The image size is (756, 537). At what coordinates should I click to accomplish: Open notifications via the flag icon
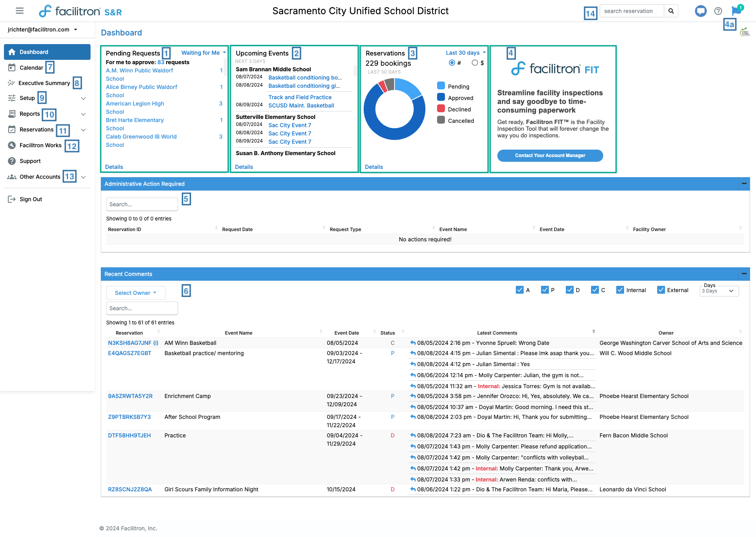[736, 11]
